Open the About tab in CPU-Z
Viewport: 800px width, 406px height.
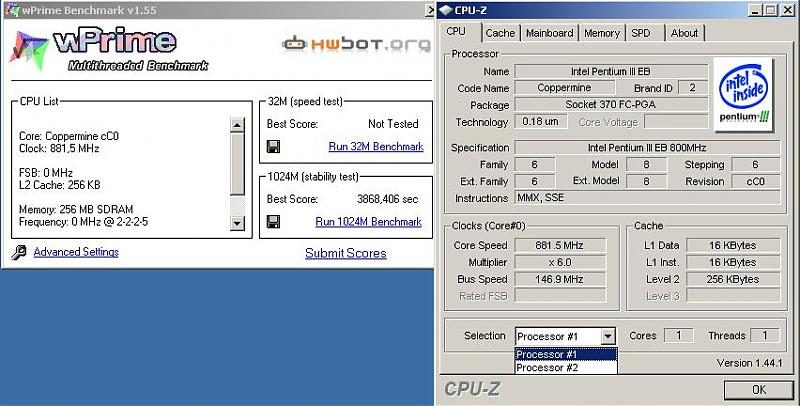click(x=684, y=33)
